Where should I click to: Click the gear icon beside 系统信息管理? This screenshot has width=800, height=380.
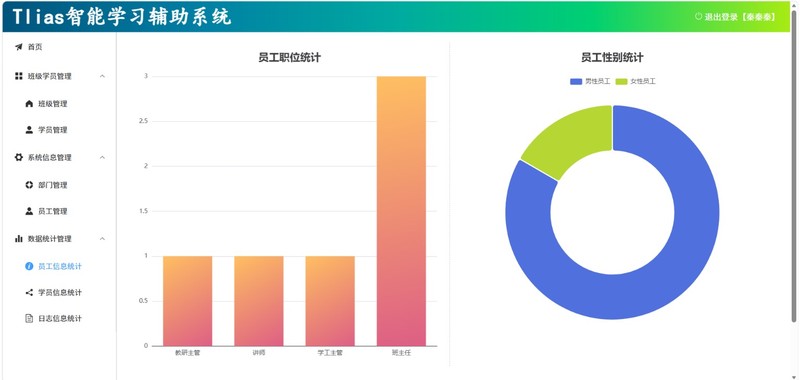tap(19, 157)
